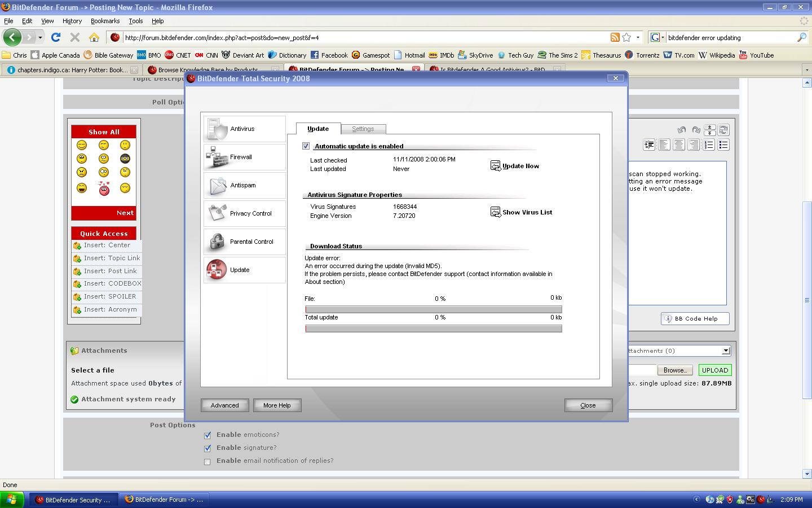
Task: Expand hidden system tray icons
Action: [x=696, y=500]
